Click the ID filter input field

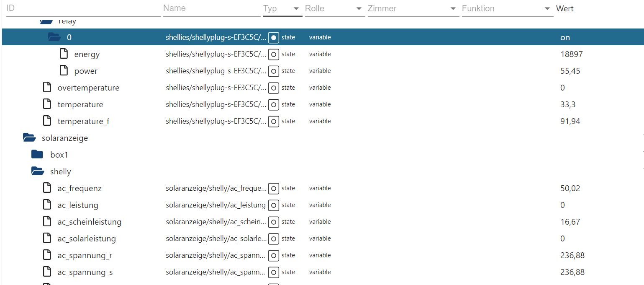pyautogui.click(x=83, y=8)
